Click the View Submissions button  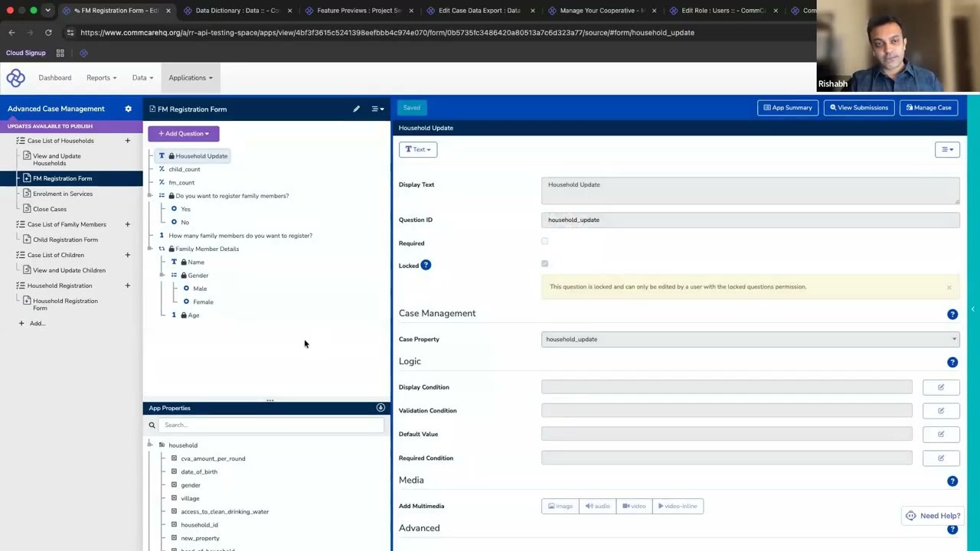[x=859, y=108]
